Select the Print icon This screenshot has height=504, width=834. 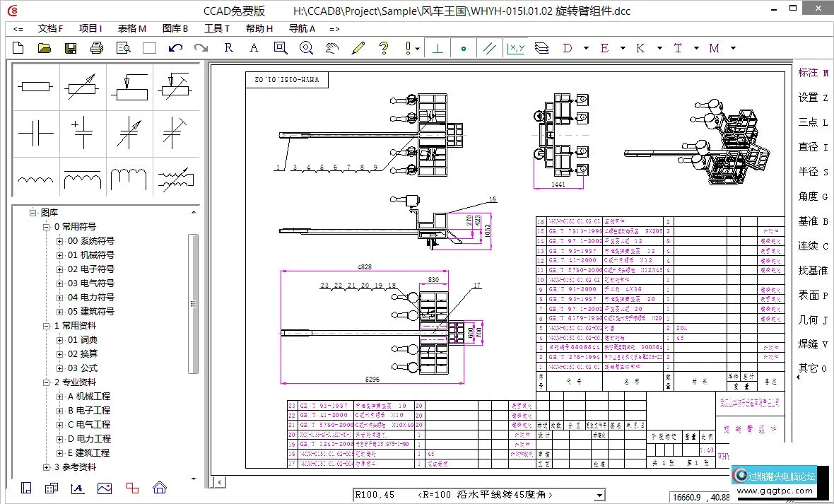coord(96,47)
